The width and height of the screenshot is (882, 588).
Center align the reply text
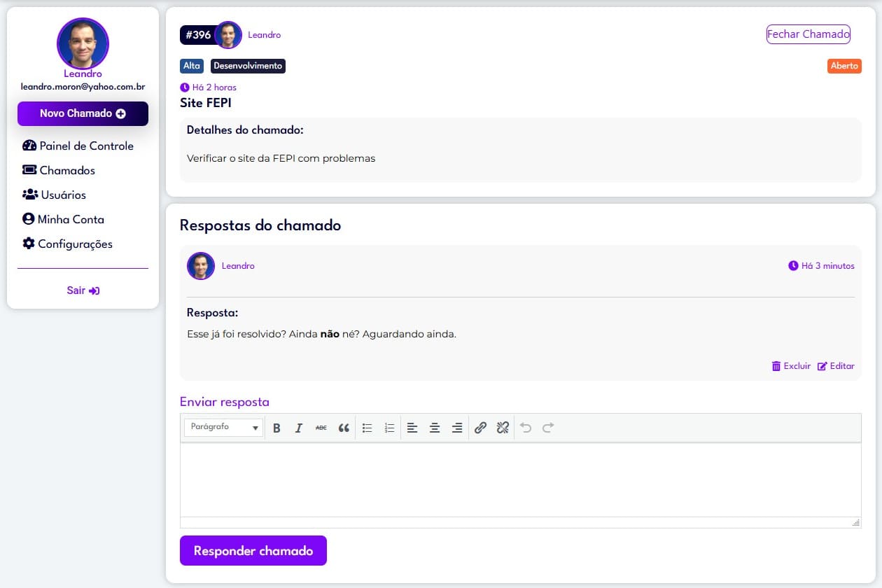point(435,428)
